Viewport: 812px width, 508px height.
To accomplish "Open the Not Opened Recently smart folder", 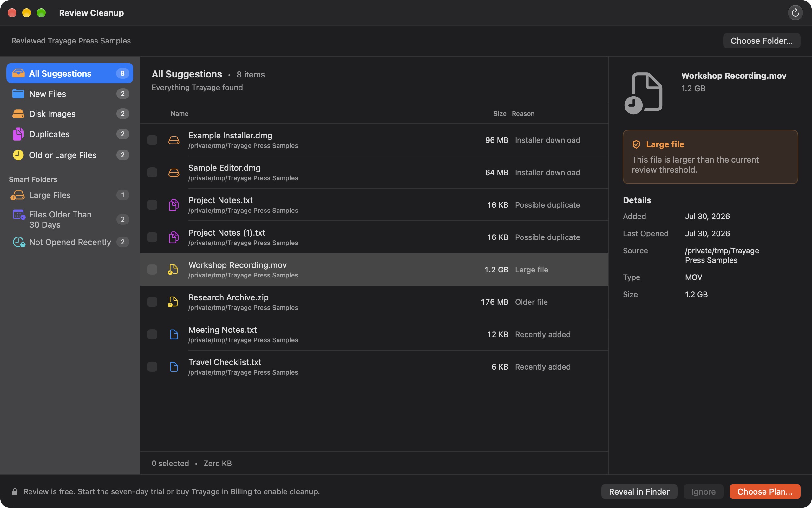I will (x=70, y=242).
